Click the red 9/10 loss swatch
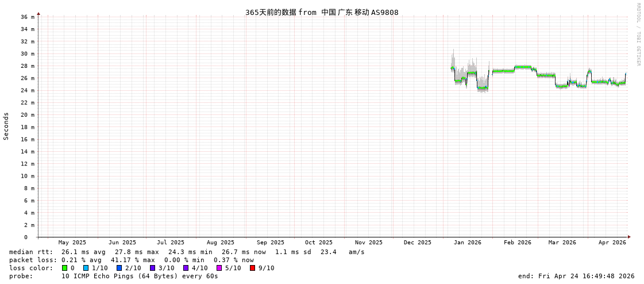The width and height of the screenshot is (644, 284). tap(252, 268)
